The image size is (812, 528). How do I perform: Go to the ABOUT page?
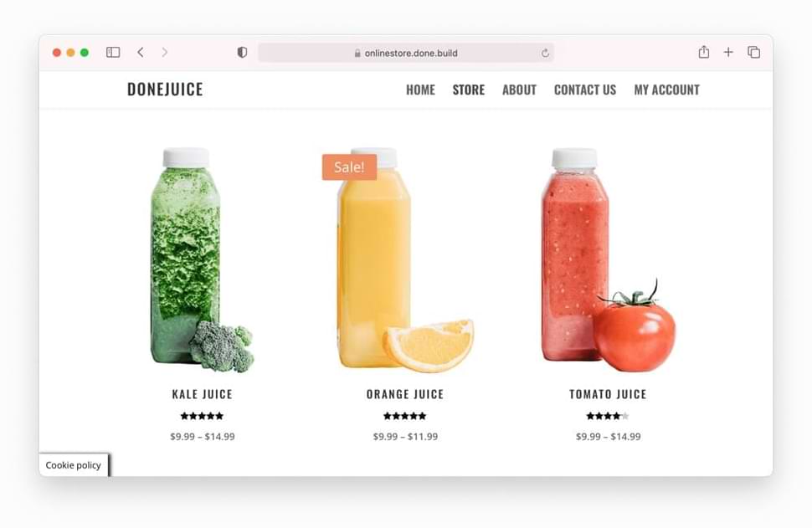[x=519, y=90]
